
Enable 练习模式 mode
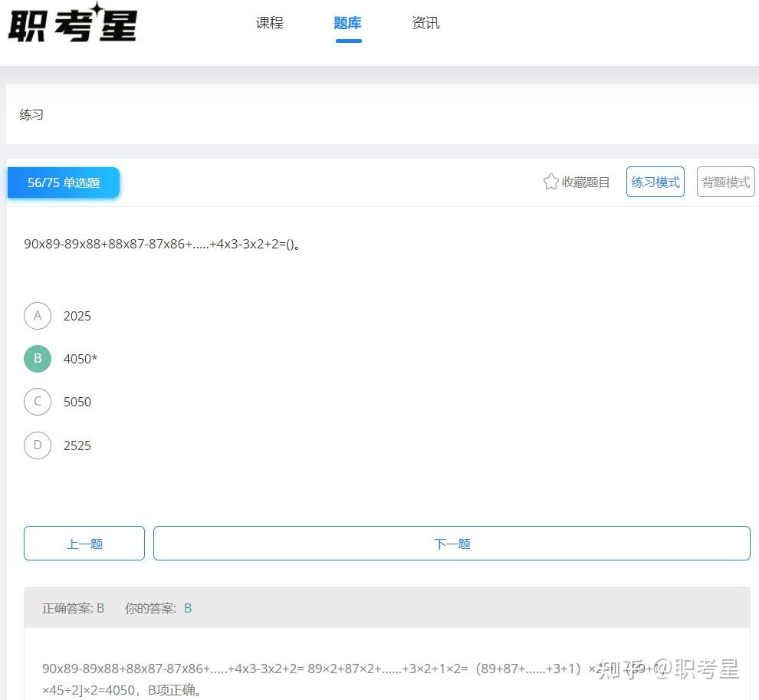(x=655, y=182)
